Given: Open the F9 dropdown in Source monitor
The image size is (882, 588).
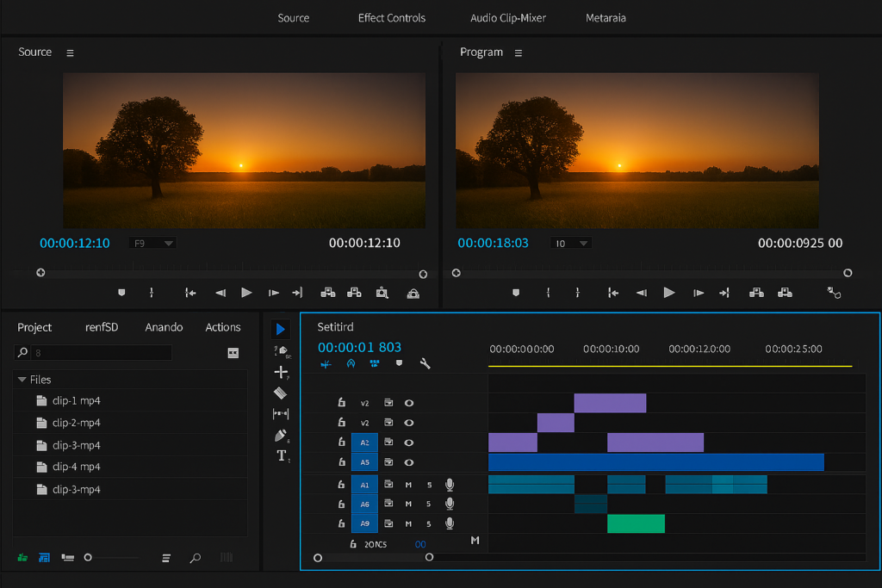Looking at the screenshot, I should (x=152, y=243).
